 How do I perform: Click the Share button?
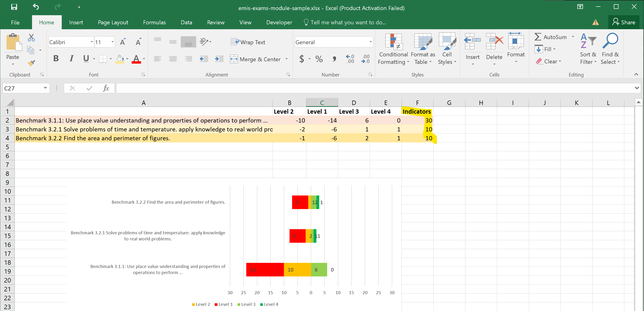click(x=623, y=22)
